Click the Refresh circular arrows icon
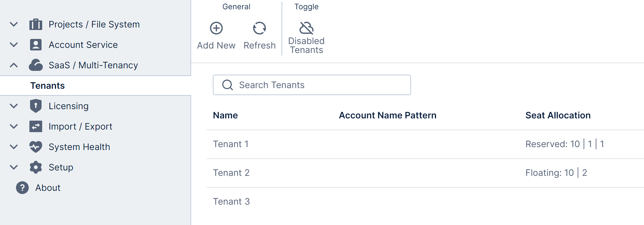This screenshot has width=644, height=225. tap(259, 28)
